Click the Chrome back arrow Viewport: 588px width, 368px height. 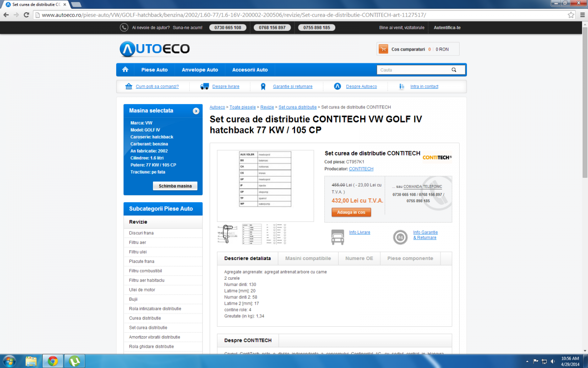[x=6, y=15]
